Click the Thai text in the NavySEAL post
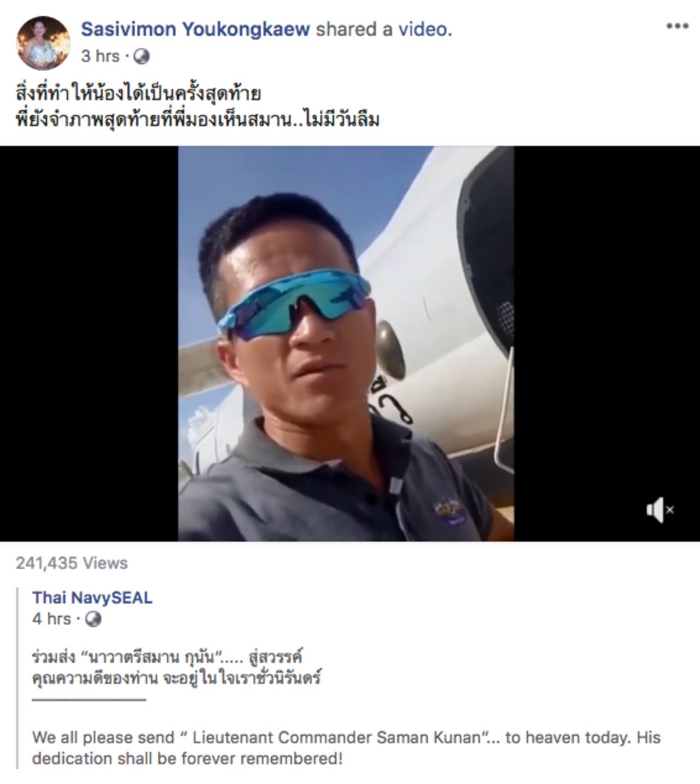 point(176,667)
